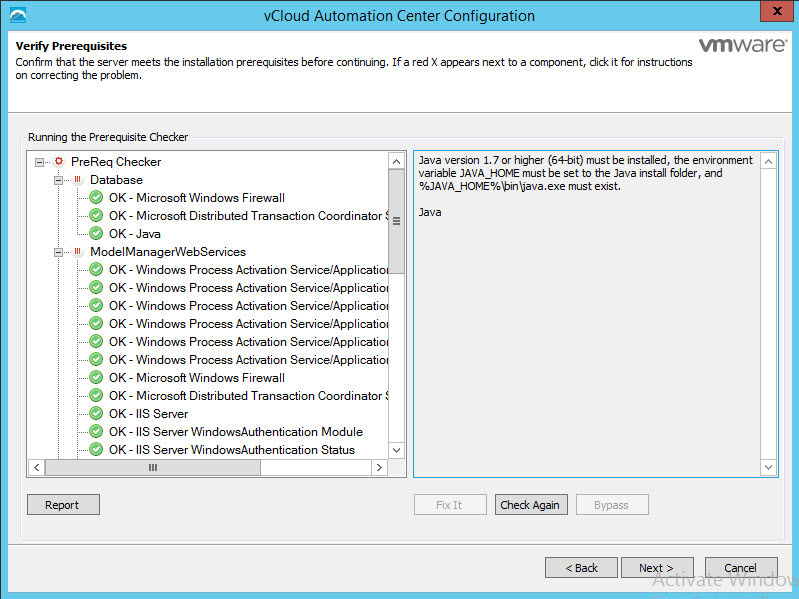799x599 pixels.
Task: Collapse the ModelManagerWebServices tree node
Action: (x=59, y=252)
